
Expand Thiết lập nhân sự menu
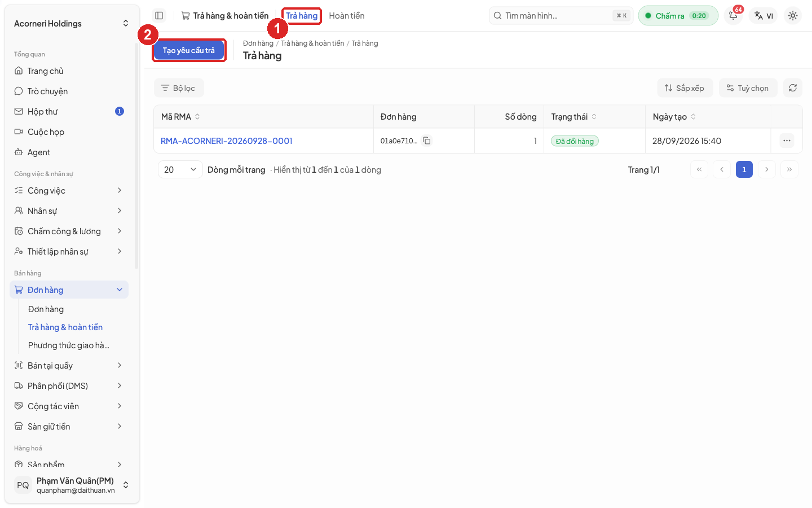pyautogui.click(x=69, y=252)
